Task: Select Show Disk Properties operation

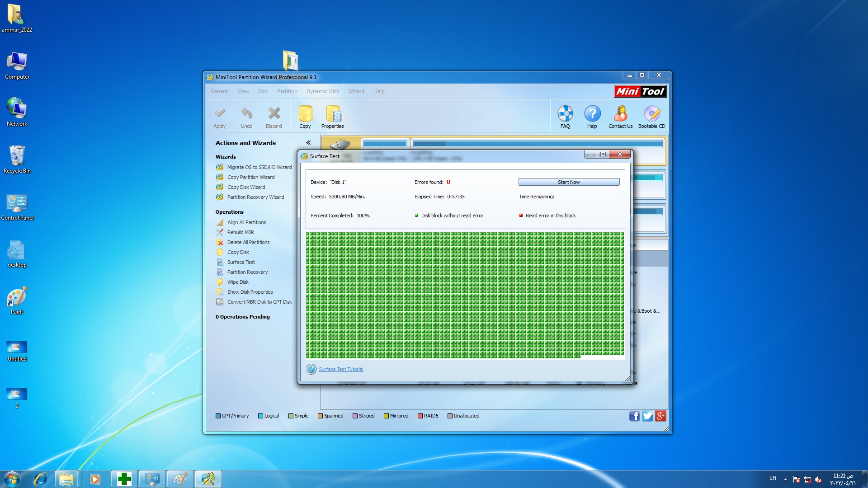Action: pyautogui.click(x=245, y=292)
